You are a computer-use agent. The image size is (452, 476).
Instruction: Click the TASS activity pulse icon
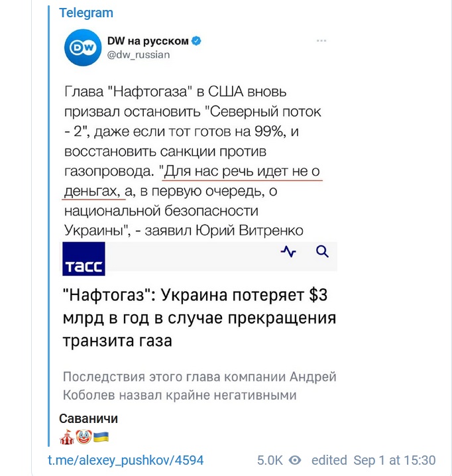click(288, 251)
